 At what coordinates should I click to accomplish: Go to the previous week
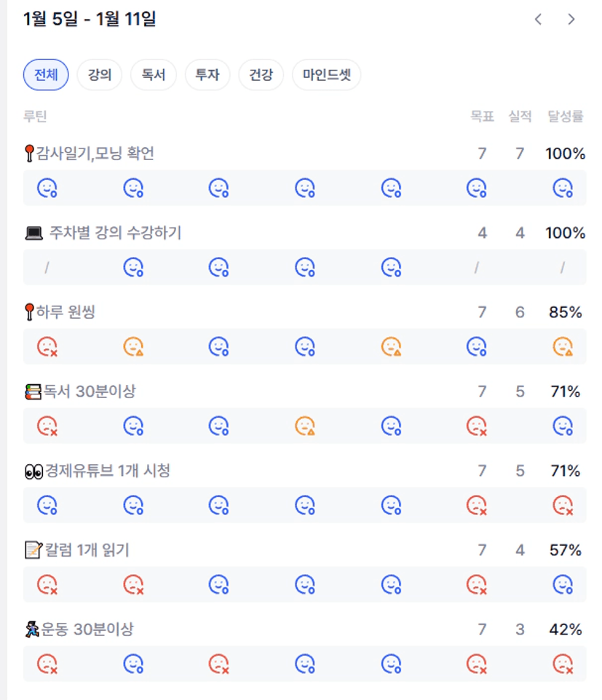pos(538,20)
